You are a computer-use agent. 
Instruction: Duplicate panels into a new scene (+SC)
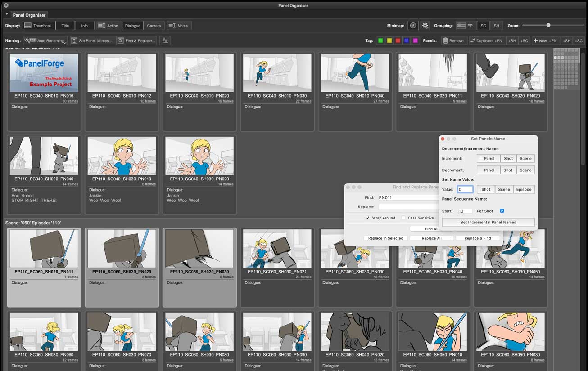[x=524, y=40]
